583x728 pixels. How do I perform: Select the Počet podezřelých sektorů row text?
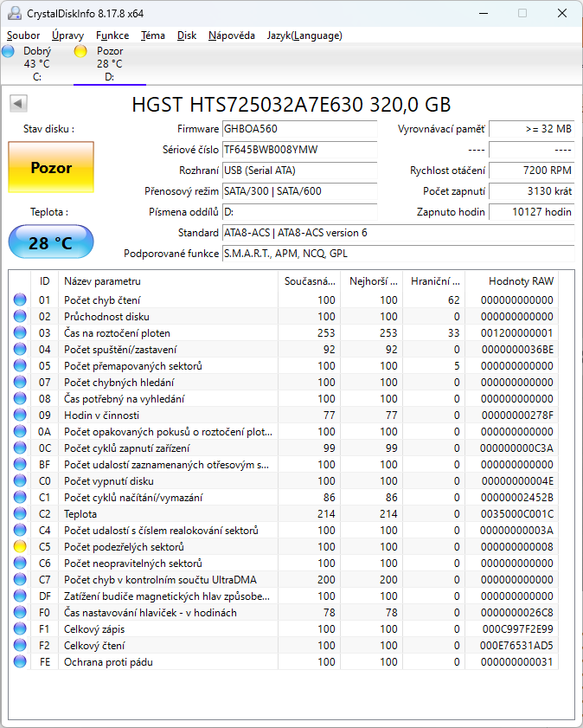[x=124, y=546]
